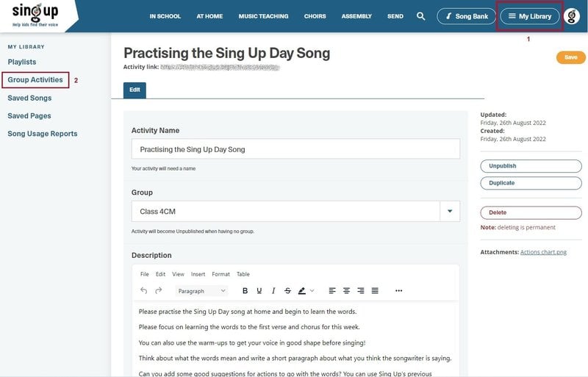Click the Activity Name input field
This screenshot has width=588, height=377.
(295, 149)
